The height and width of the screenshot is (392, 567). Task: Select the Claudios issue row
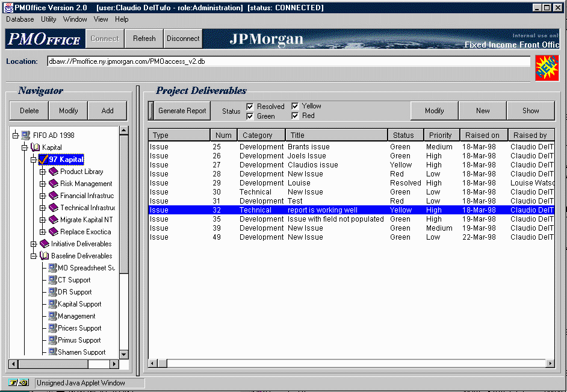(351, 165)
